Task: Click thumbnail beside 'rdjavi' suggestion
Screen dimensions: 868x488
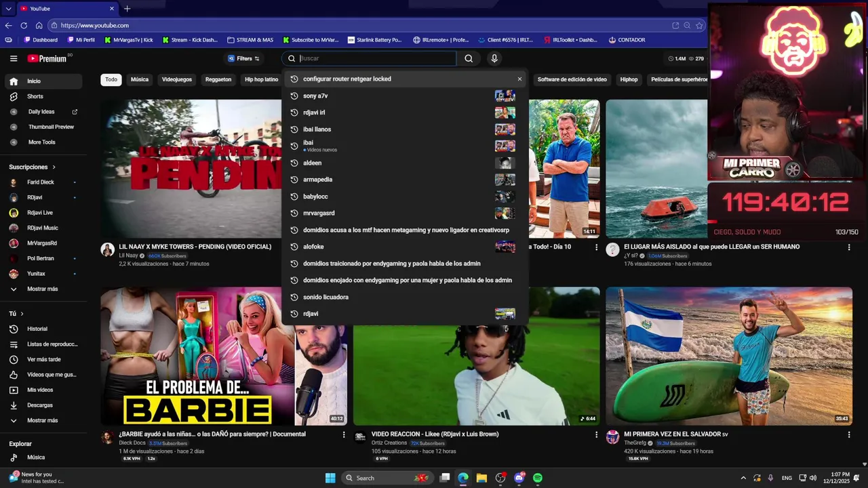Action: click(505, 314)
